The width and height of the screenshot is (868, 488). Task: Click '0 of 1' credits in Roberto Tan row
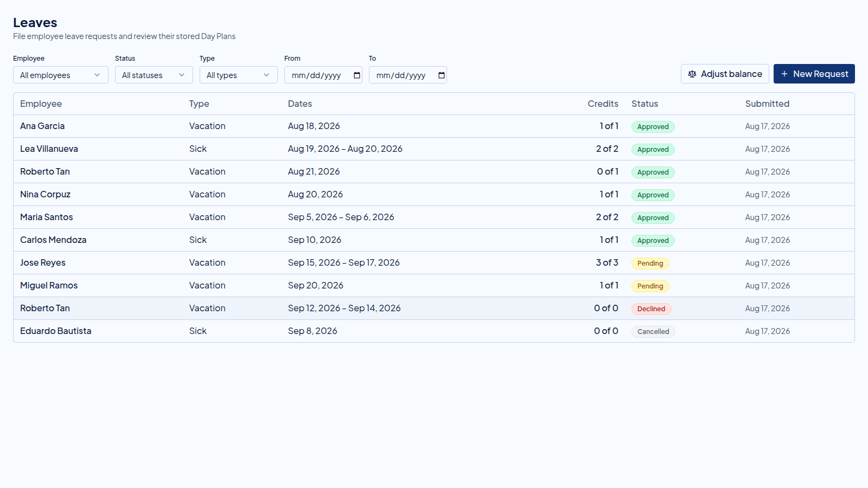(608, 171)
